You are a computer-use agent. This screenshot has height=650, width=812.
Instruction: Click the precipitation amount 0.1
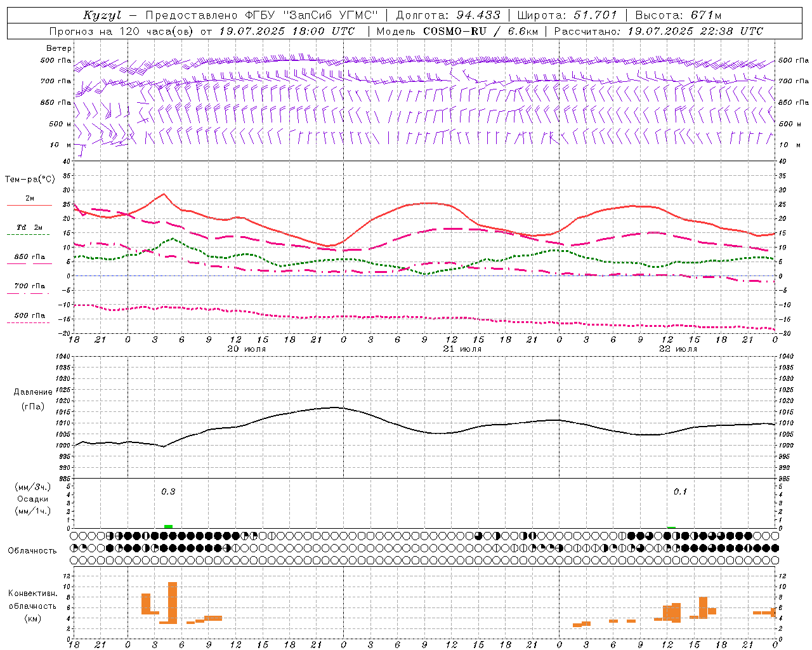680,491
